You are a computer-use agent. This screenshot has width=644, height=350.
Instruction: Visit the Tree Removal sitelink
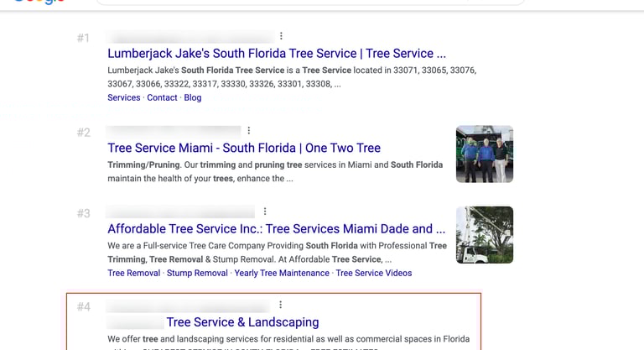point(134,273)
